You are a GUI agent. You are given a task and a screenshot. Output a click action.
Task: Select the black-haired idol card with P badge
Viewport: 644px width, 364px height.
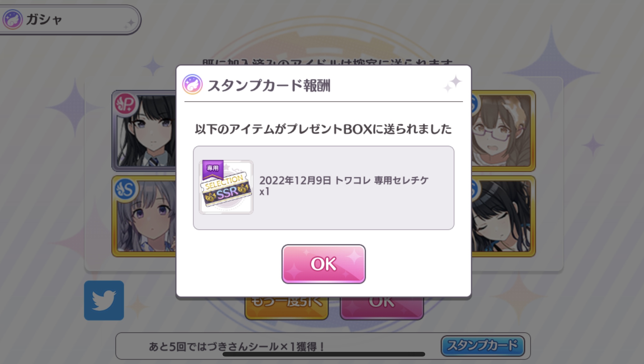click(x=144, y=131)
